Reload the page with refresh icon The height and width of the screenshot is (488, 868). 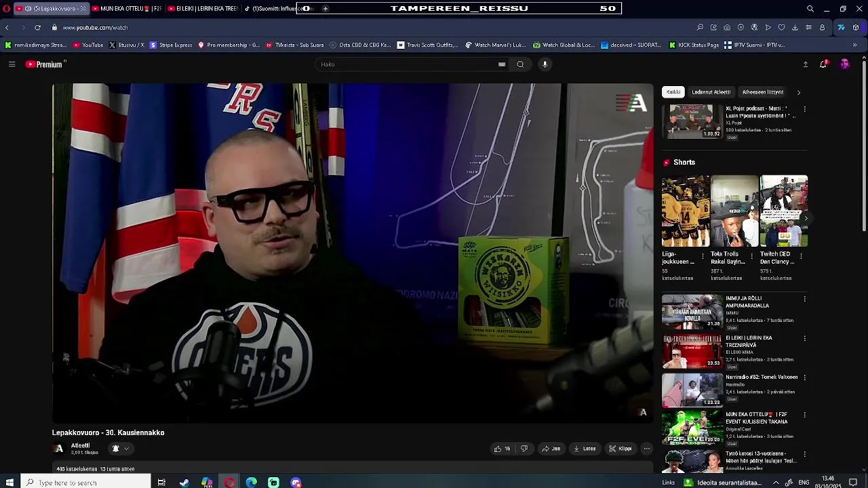pyautogui.click(x=37, y=28)
